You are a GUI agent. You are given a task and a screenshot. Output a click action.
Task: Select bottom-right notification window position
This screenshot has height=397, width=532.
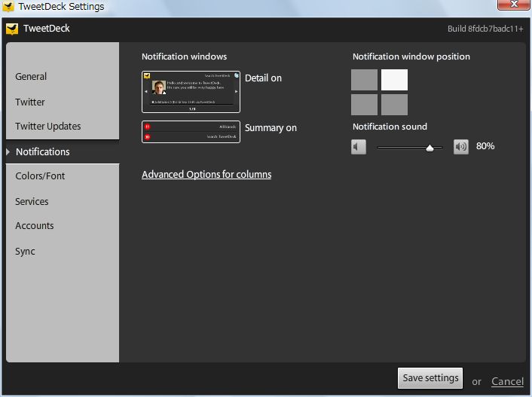click(x=394, y=105)
